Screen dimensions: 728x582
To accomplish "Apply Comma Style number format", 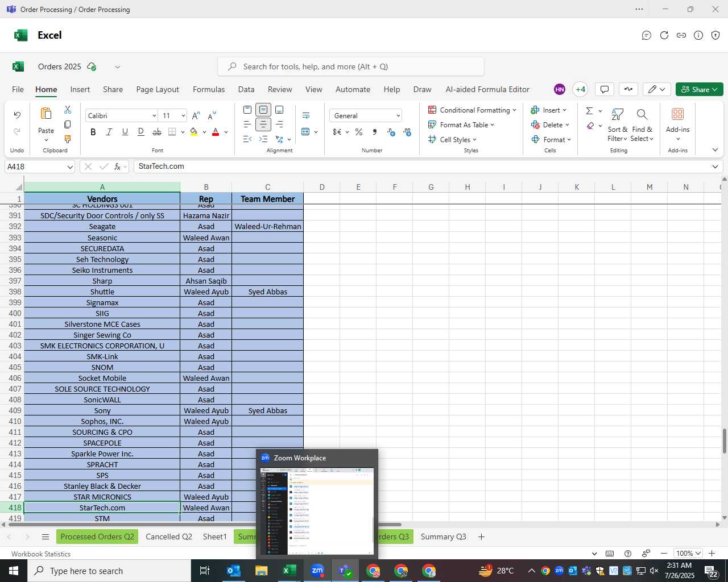I will pyautogui.click(x=374, y=132).
